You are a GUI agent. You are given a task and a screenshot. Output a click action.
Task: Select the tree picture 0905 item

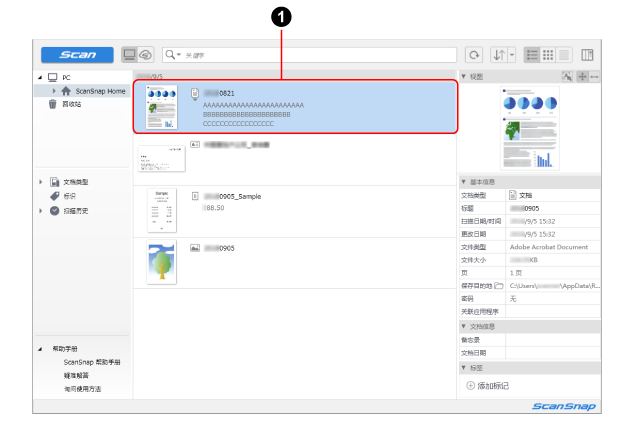click(161, 262)
